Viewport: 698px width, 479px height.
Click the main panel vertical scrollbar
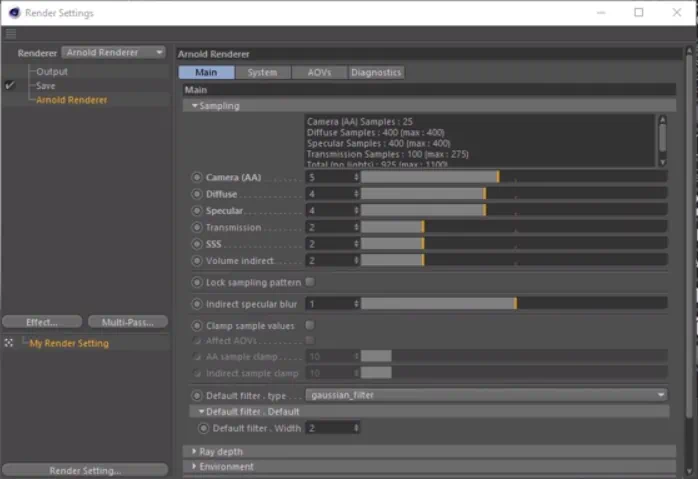(689, 236)
